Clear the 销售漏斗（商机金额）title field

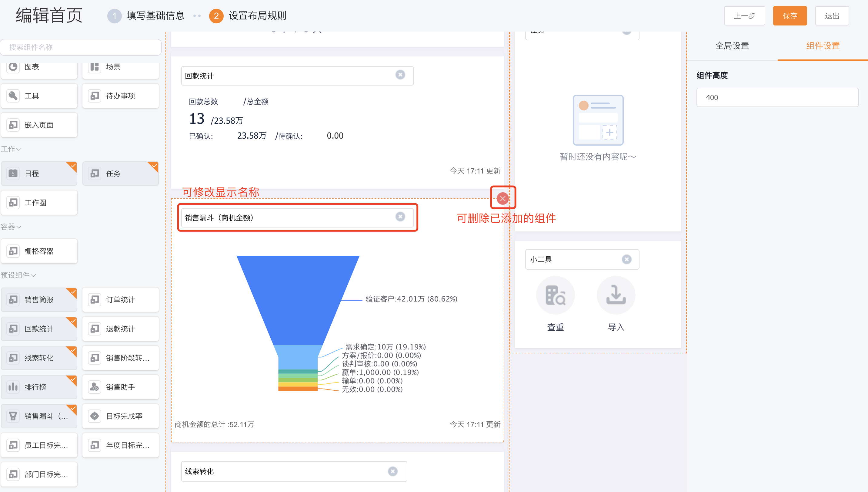(x=400, y=217)
